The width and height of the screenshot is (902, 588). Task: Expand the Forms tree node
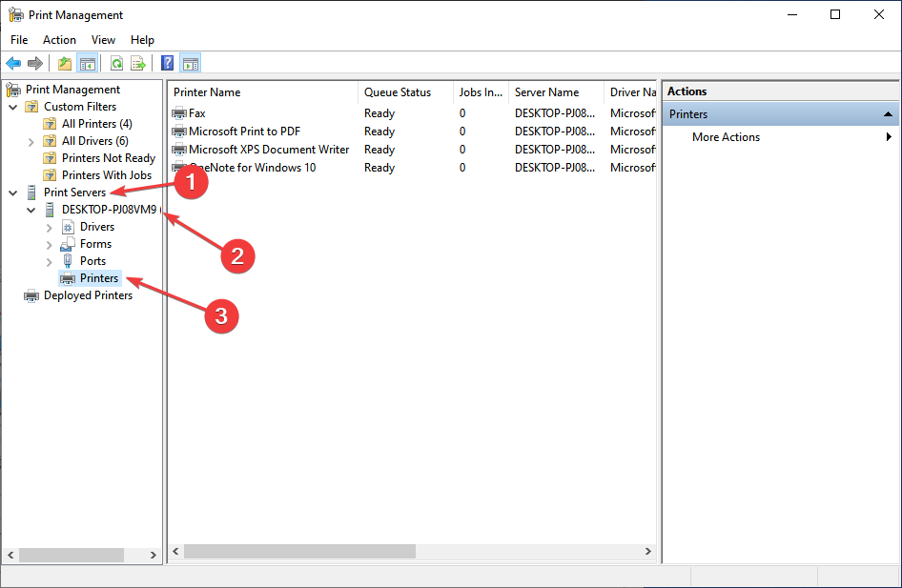point(49,245)
